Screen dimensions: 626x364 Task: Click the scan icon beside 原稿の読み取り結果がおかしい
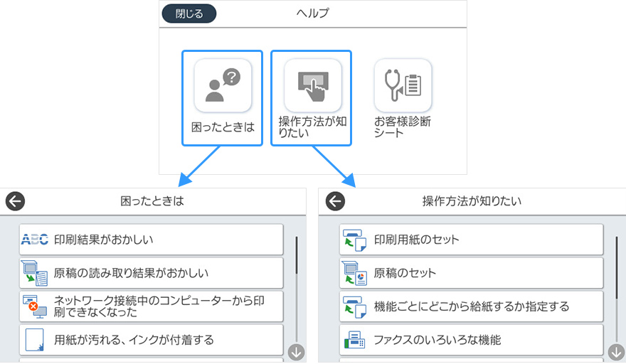(34, 273)
